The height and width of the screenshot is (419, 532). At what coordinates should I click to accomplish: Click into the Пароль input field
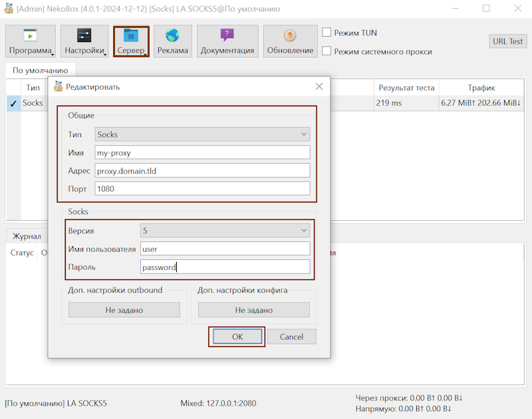(225, 267)
